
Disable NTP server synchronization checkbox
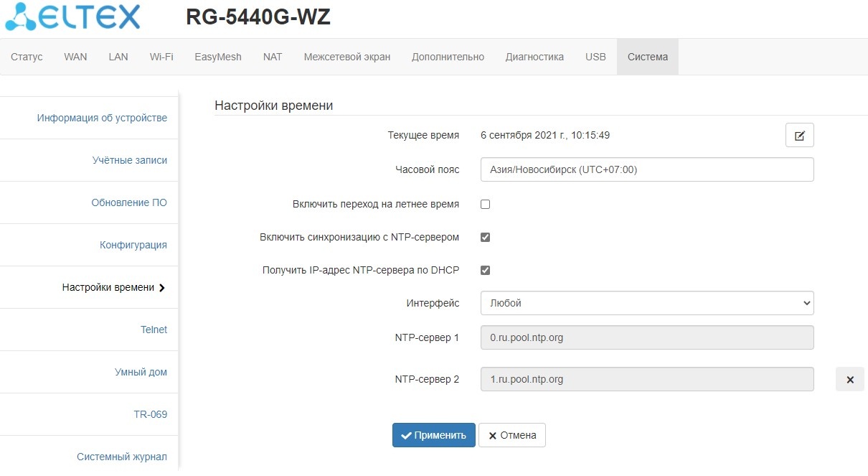[485, 237]
